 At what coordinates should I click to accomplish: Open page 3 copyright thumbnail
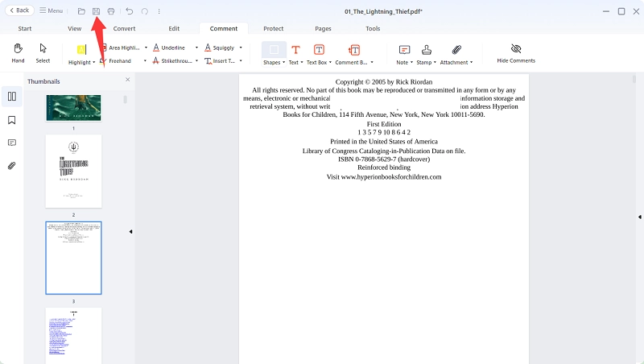click(x=73, y=258)
